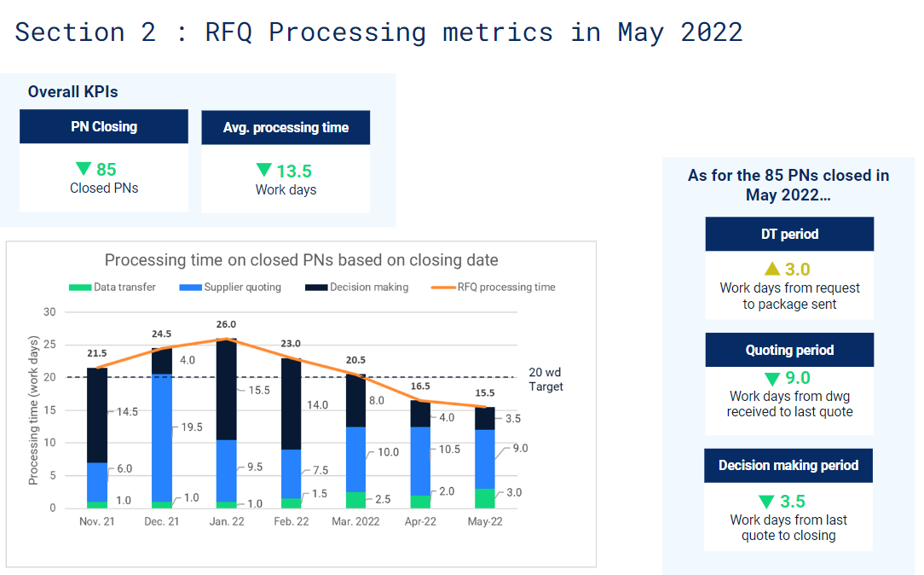Screen dimensions: 924x575
Task: Select the Jan. 22 dark bar segment
Action: pyautogui.click(x=226, y=389)
